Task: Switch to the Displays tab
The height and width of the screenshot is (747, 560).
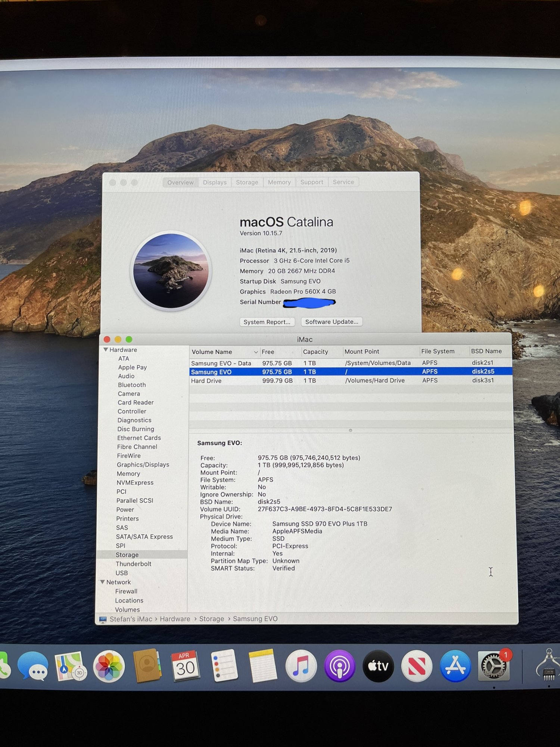Action: [x=215, y=182]
